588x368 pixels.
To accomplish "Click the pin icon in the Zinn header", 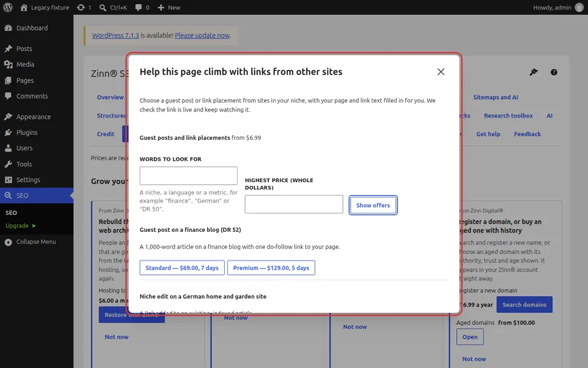I will [533, 72].
